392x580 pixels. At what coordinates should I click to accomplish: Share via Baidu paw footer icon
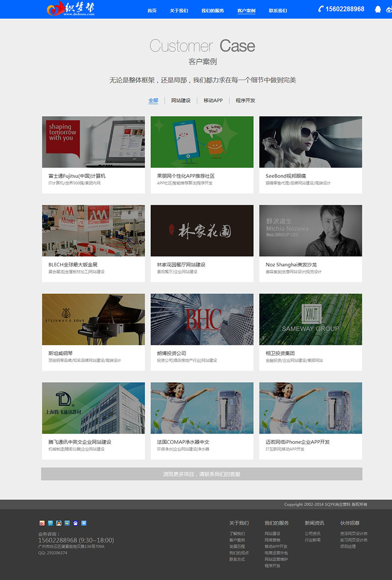click(75, 523)
